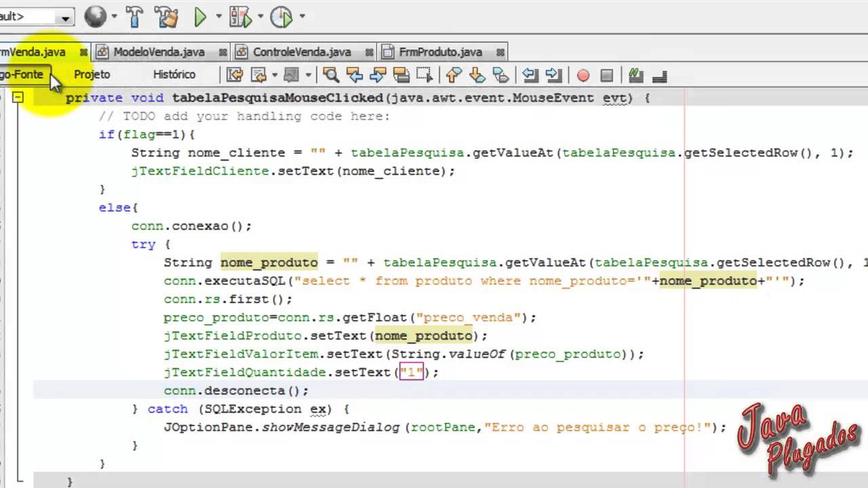The image size is (868, 488).
Task: Click the Uncomment selected lines icon
Action: pos(659,75)
